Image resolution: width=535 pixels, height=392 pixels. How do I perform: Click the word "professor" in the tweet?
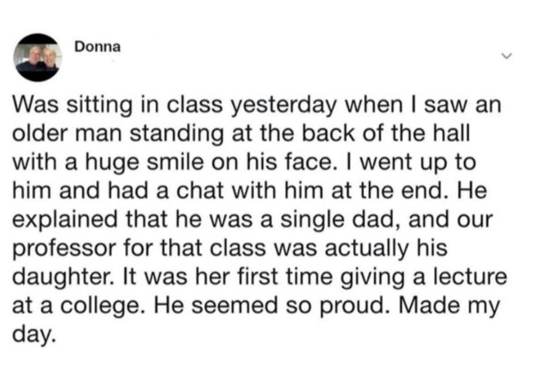(64, 249)
